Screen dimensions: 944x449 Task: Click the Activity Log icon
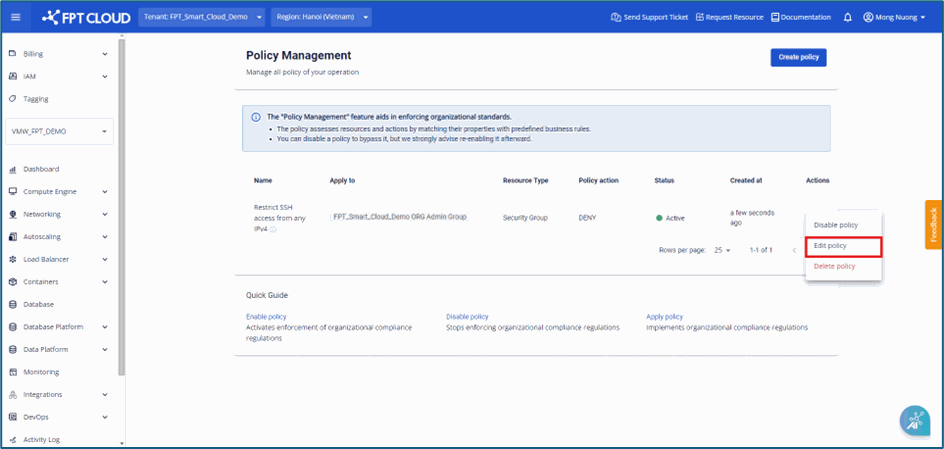point(12,440)
